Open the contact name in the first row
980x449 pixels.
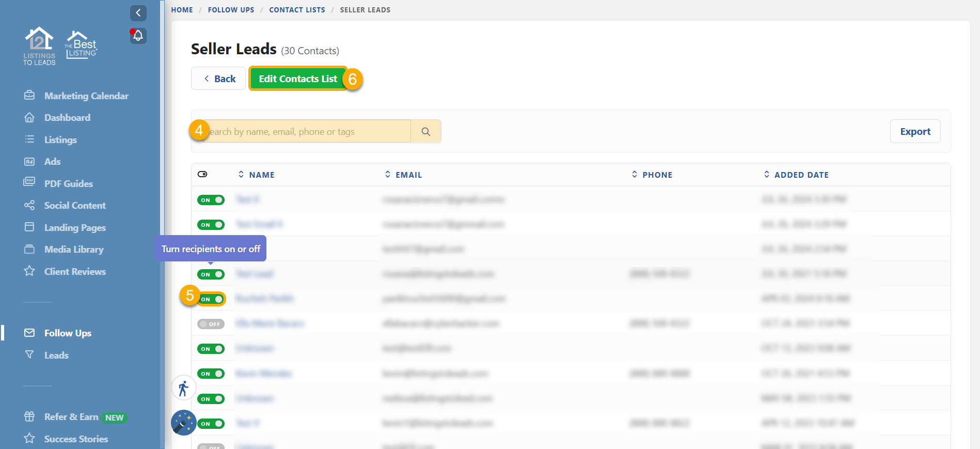(247, 199)
